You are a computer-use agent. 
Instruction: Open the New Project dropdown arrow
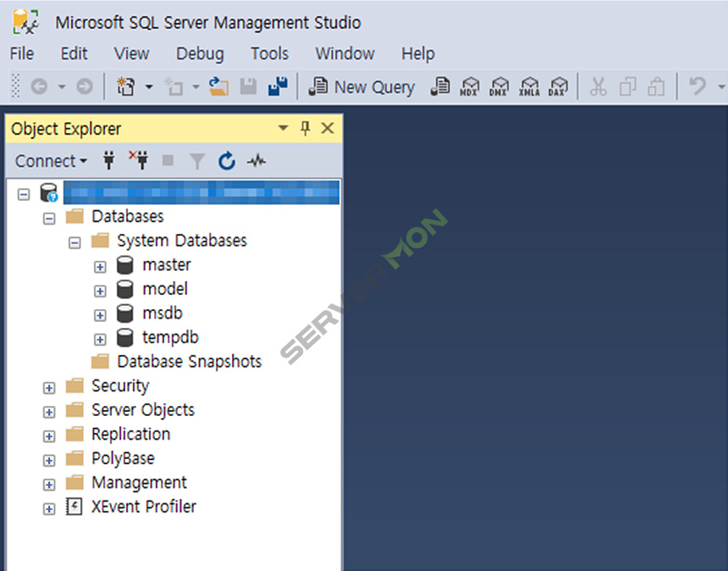pos(149,86)
